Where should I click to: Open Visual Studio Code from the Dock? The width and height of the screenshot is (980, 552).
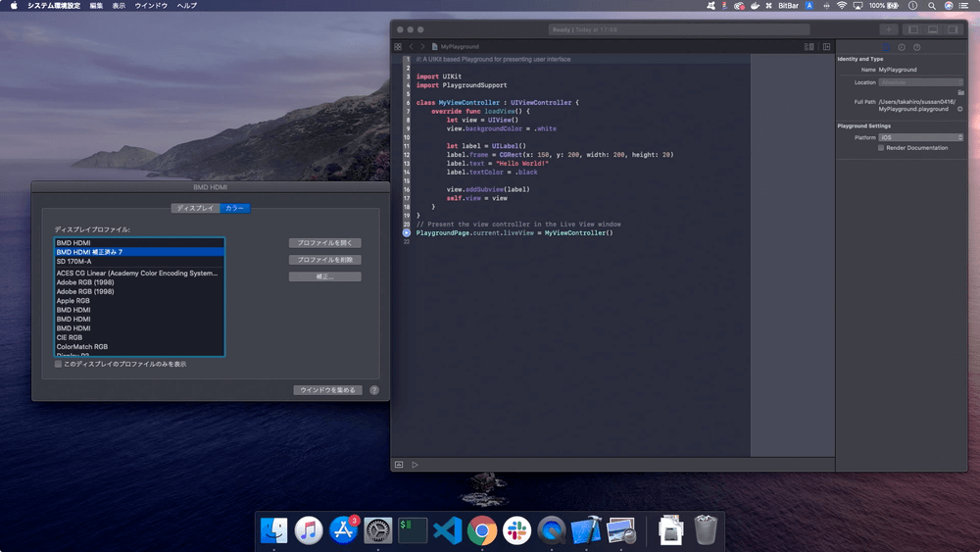(446, 530)
